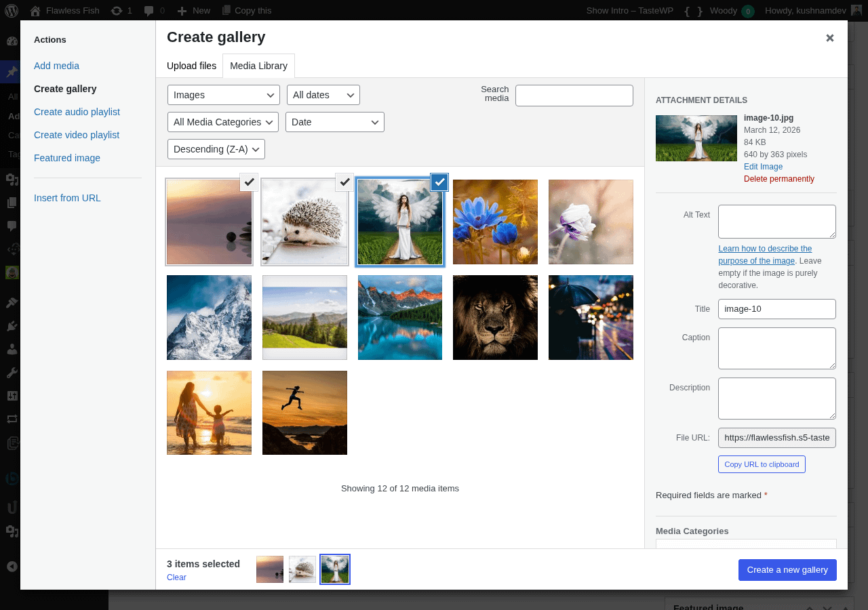Open the New menu in the admin bar

[x=193, y=10]
